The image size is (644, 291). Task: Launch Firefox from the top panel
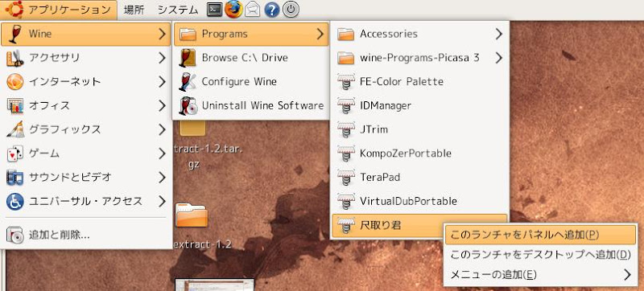tap(233, 10)
